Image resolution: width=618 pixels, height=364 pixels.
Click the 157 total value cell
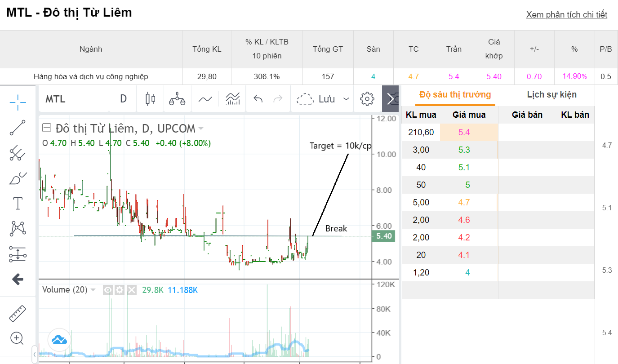[x=328, y=76]
